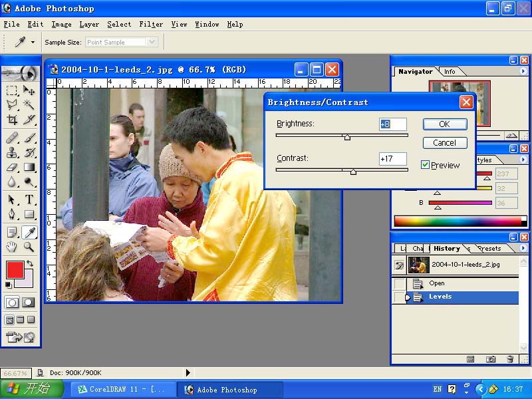This screenshot has width=532, height=399.
Task: Select the Magic Wand tool
Action: click(x=29, y=104)
